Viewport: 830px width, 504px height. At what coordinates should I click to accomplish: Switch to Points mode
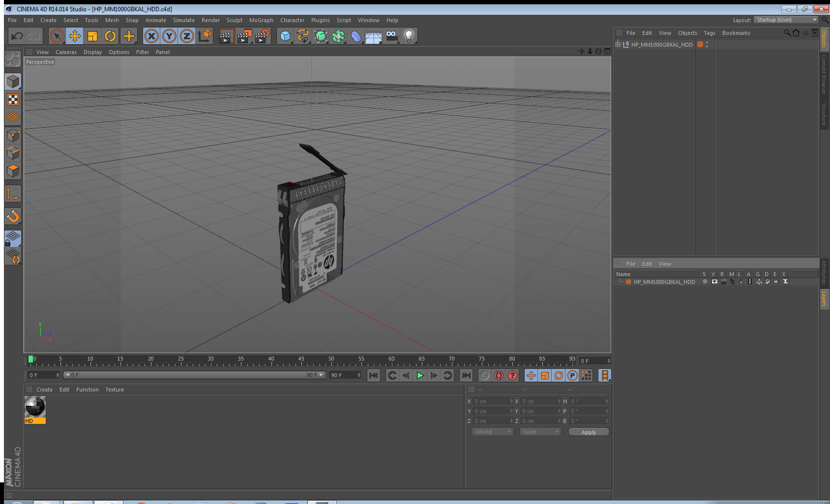[x=13, y=135]
